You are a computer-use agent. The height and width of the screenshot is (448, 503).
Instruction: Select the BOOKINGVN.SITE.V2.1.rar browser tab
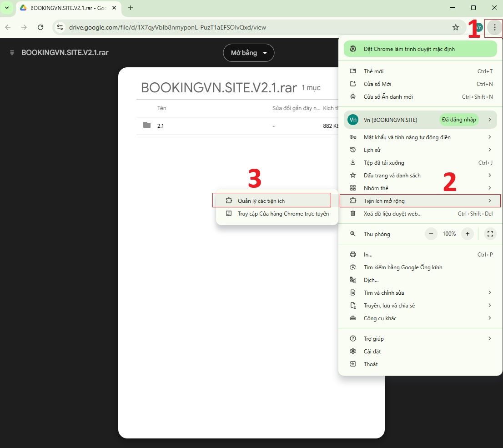[x=69, y=8]
